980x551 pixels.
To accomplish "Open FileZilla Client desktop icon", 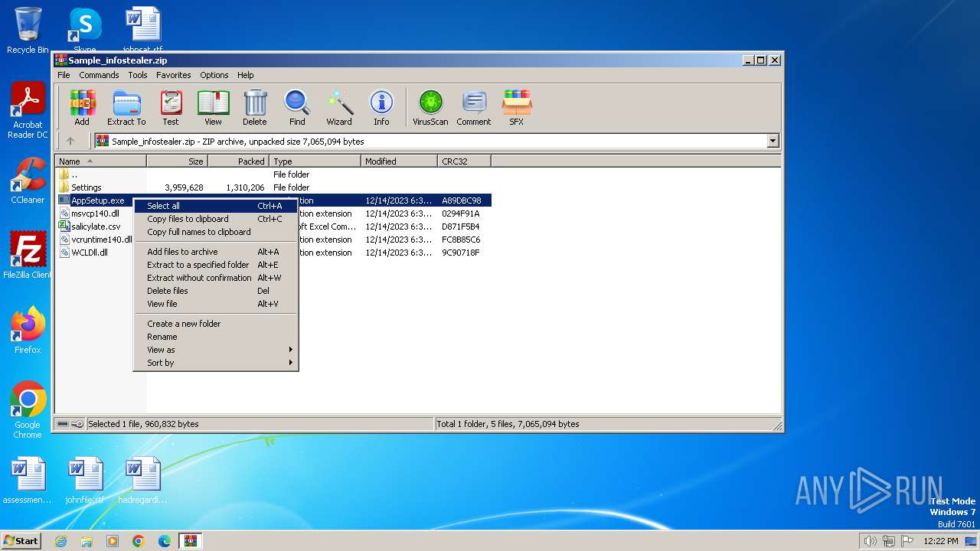I will 28,255.
